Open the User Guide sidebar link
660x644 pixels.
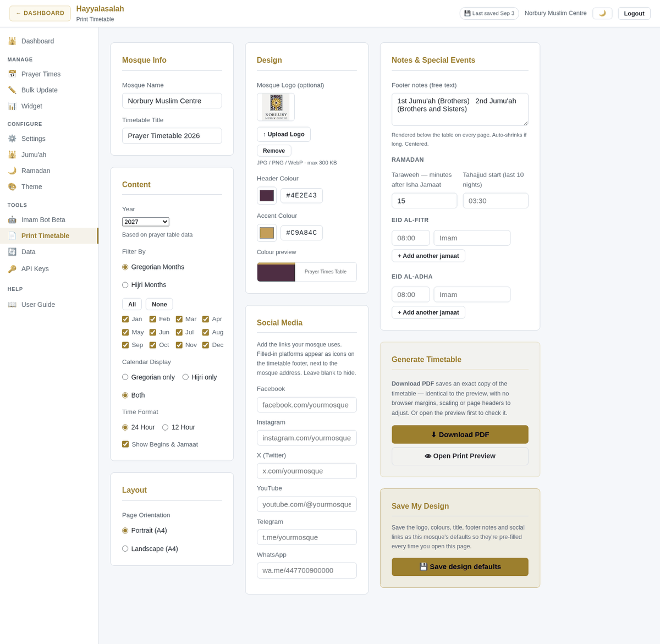tap(50, 304)
